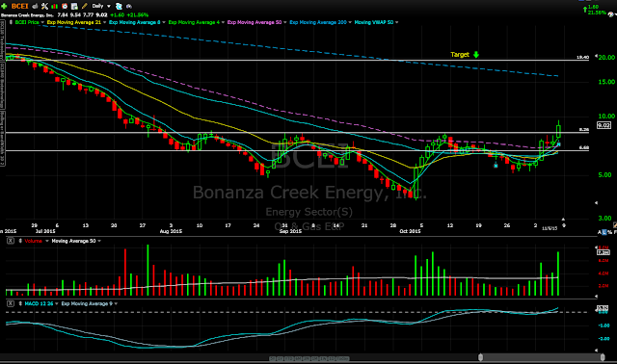
Task: Click the green Target arrow marker
Action: point(476,55)
